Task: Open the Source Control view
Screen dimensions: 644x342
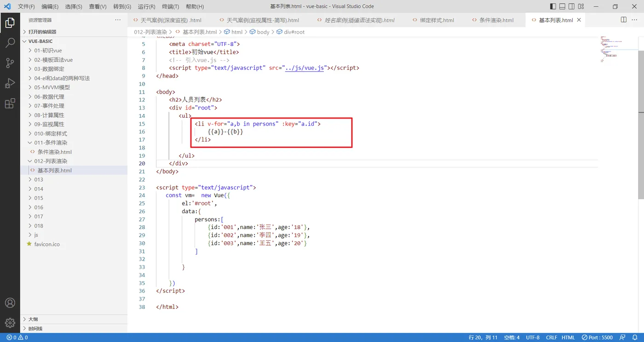Action: pos(10,63)
